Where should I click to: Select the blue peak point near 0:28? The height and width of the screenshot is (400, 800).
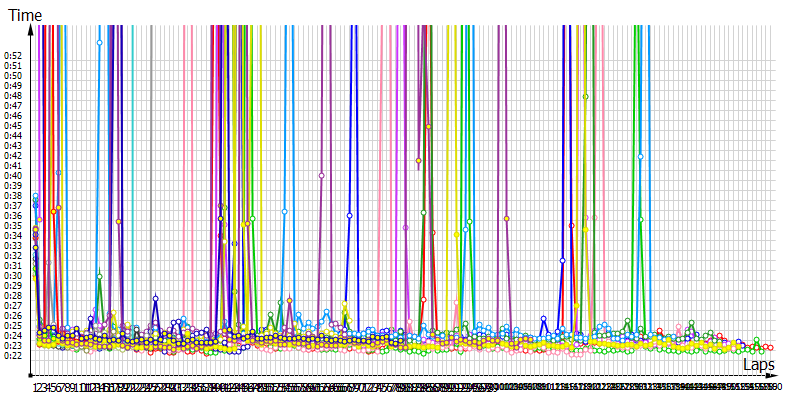[155, 298]
